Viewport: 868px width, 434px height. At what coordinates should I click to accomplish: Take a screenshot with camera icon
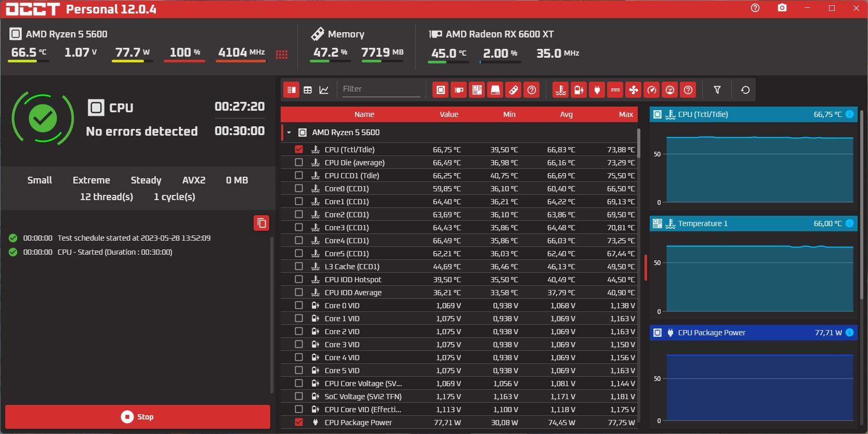[x=782, y=8]
